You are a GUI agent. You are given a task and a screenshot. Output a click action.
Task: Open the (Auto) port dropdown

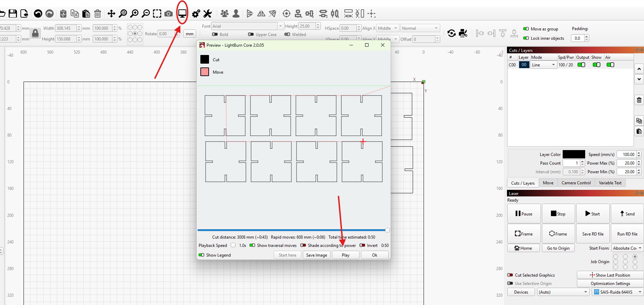[x=563, y=292]
